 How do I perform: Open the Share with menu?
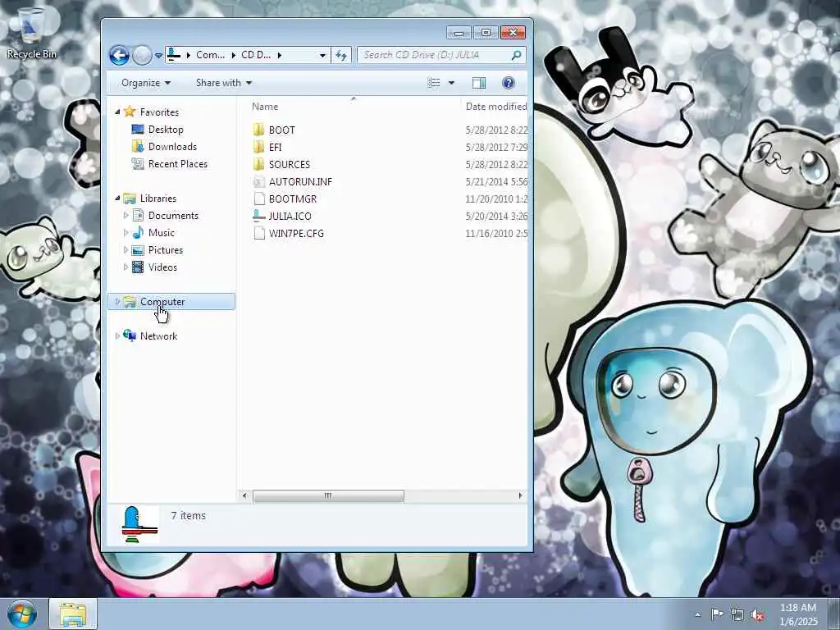[x=224, y=83]
